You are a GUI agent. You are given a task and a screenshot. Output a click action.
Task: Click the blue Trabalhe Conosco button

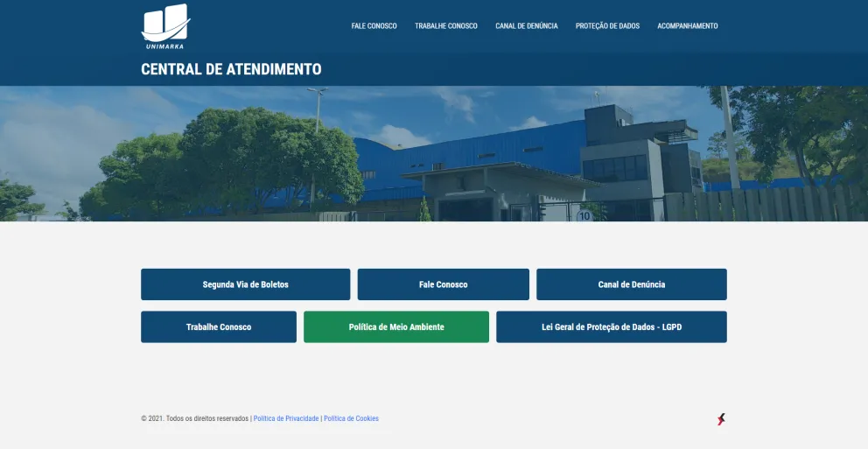[x=219, y=326]
